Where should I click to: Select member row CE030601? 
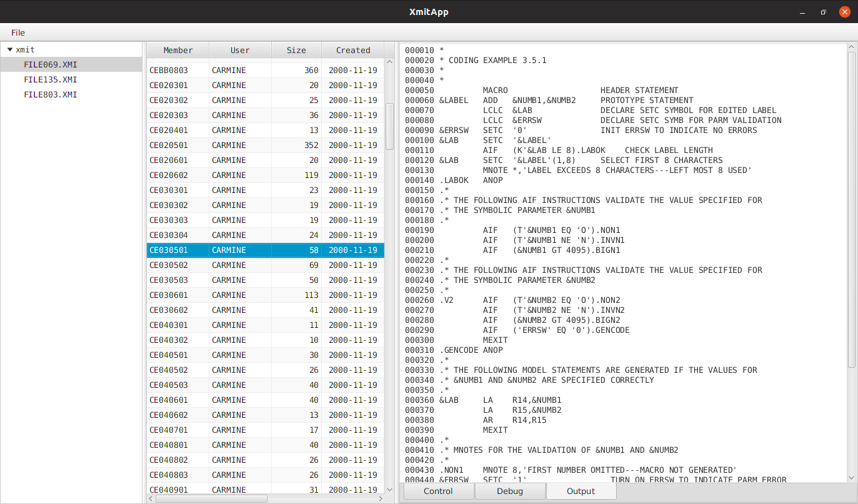[266, 295]
